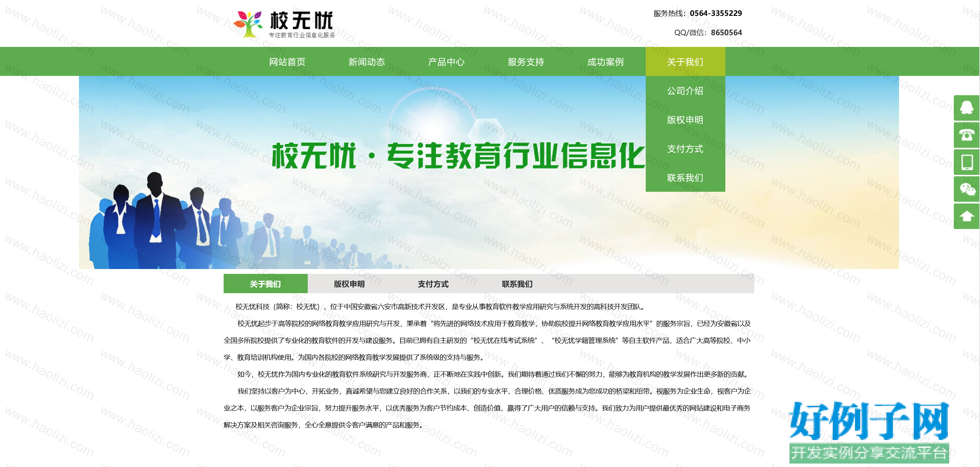980x467 pixels.
Task: Select 联系我们 from the dropdown menu
Action: (685, 178)
